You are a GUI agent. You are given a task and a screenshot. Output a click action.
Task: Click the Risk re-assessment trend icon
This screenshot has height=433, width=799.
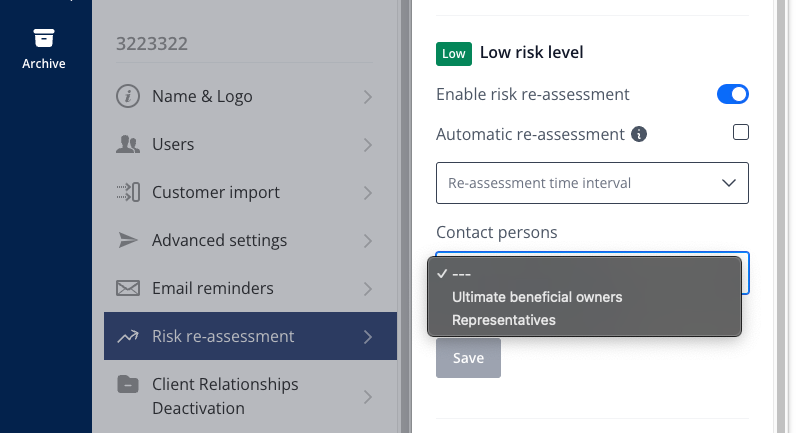[127, 336]
